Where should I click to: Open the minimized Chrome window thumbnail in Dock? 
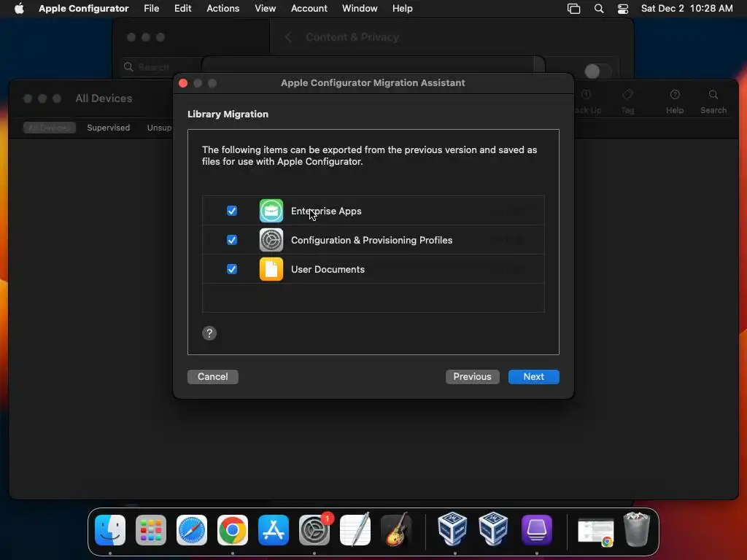coord(595,532)
